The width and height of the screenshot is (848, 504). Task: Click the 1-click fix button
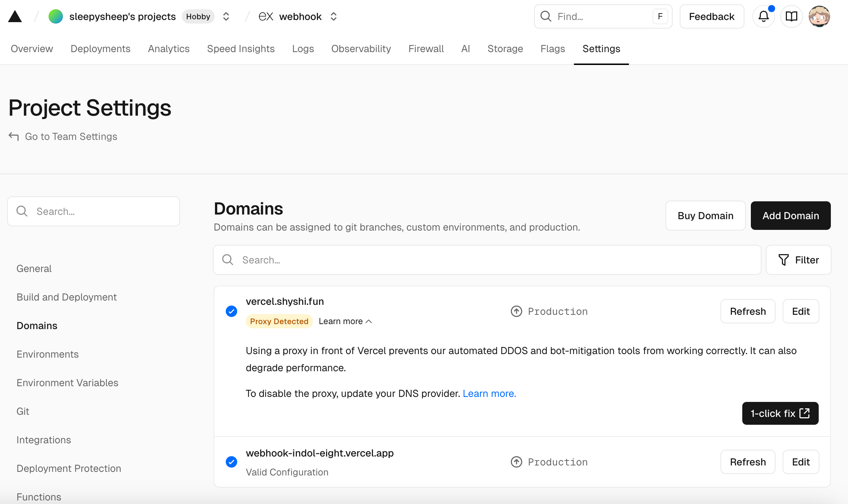[x=780, y=413]
